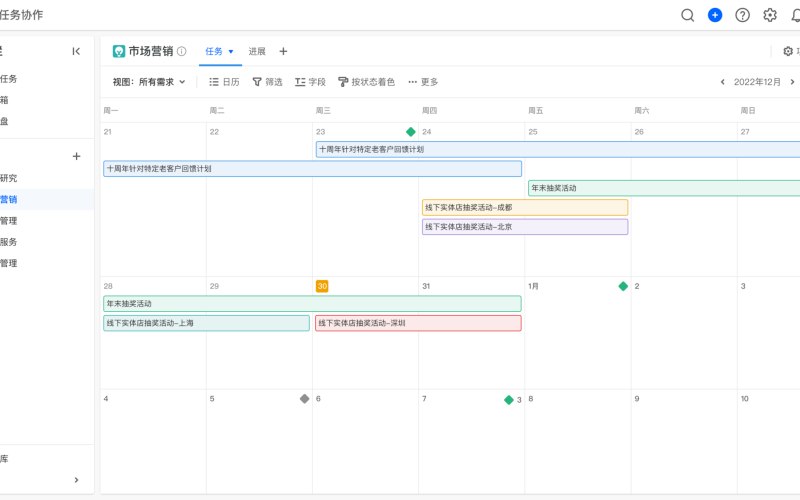Collapse the sidebar with the arrow icon

(x=76, y=51)
